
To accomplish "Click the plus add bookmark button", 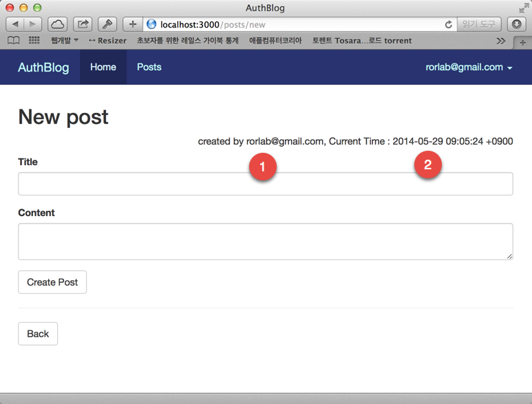I will 132,24.
